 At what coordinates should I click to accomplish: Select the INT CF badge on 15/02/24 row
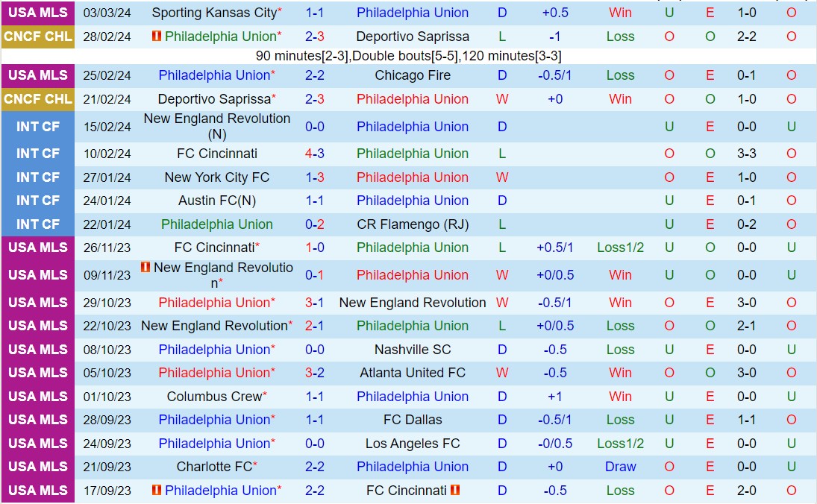[x=37, y=127]
